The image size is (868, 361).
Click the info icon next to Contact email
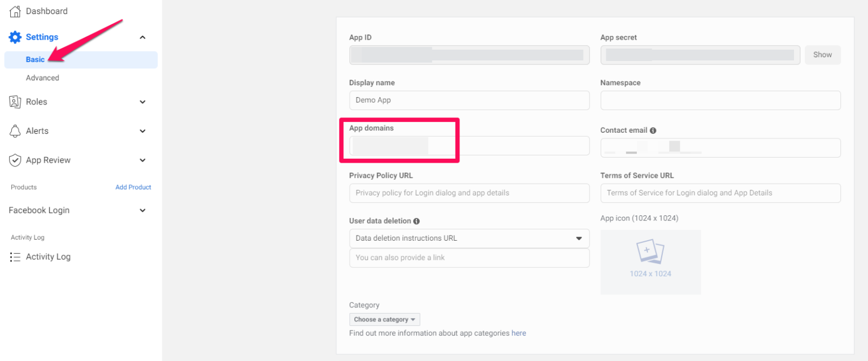[x=653, y=130]
